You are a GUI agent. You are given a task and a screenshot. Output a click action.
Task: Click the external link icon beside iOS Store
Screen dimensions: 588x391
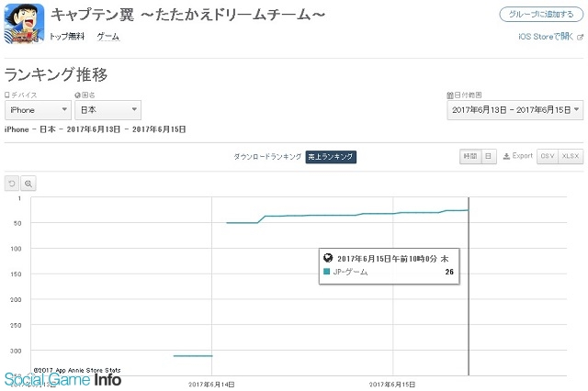click(580, 37)
